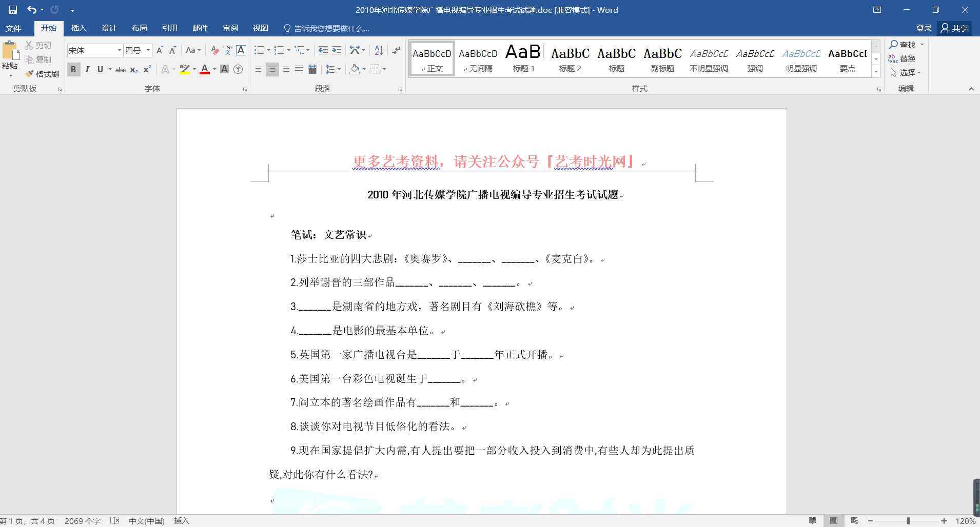Screen dimensions: 980x527
Task: Switch to the 插入 ribbon tab
Action: [x=79, y=28]
